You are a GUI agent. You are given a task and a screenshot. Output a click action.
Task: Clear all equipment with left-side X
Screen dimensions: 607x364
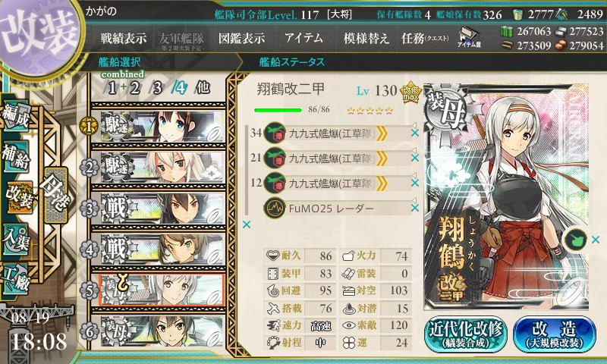(x=246, y=224)
